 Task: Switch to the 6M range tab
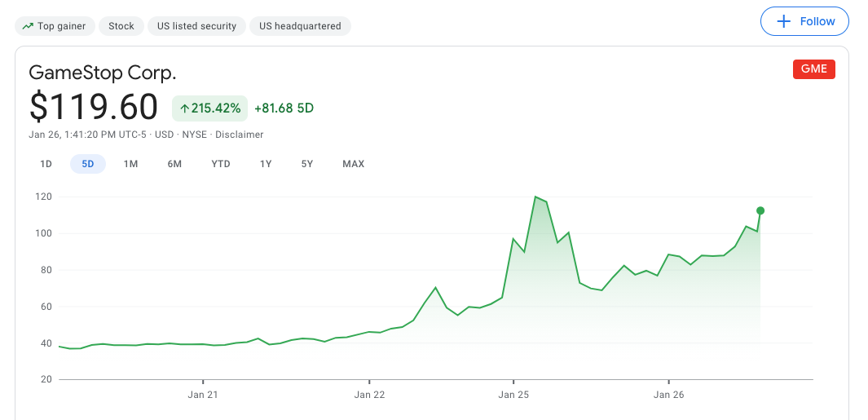tap(174, 164)
